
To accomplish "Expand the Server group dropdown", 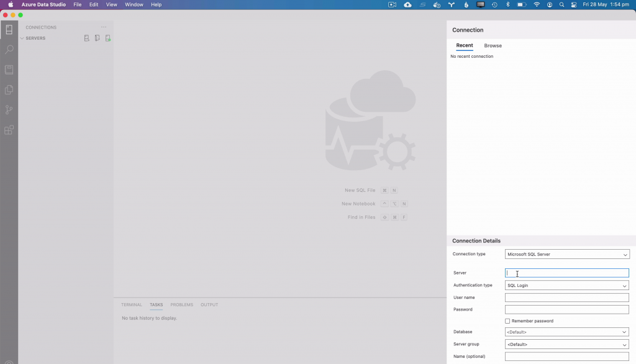I will 567,344.
